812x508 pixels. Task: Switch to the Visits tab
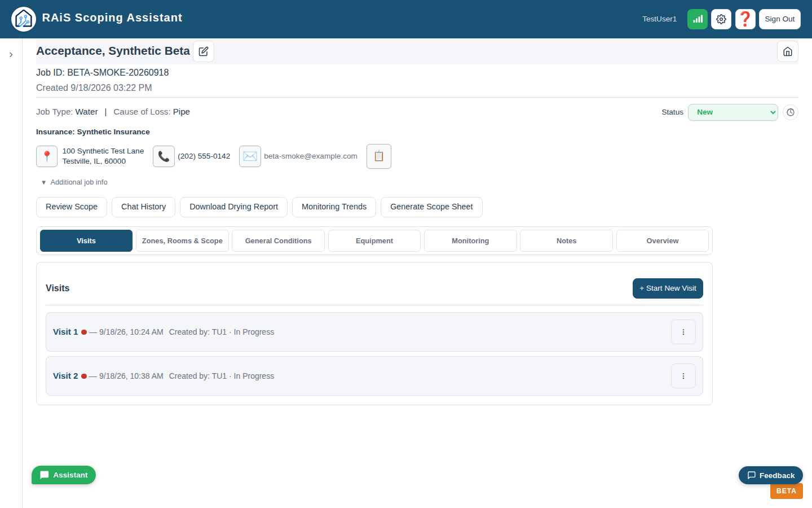[86, 241]
